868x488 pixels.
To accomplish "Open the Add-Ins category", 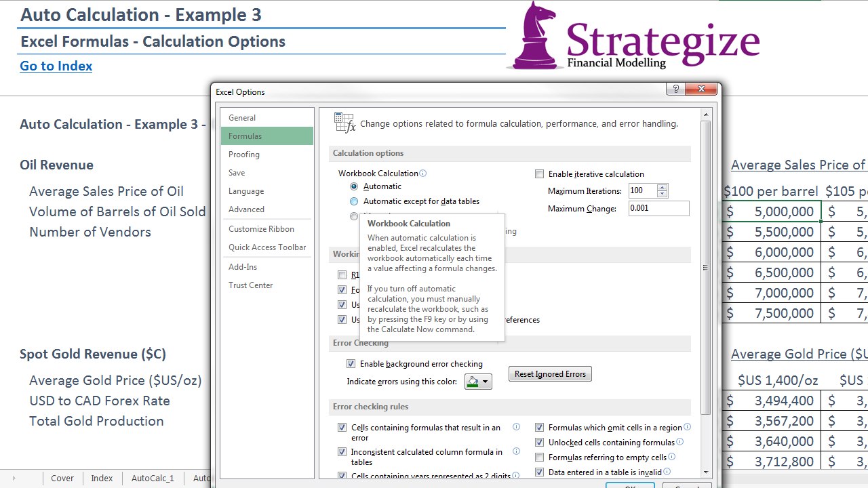I will coord(267,267).
